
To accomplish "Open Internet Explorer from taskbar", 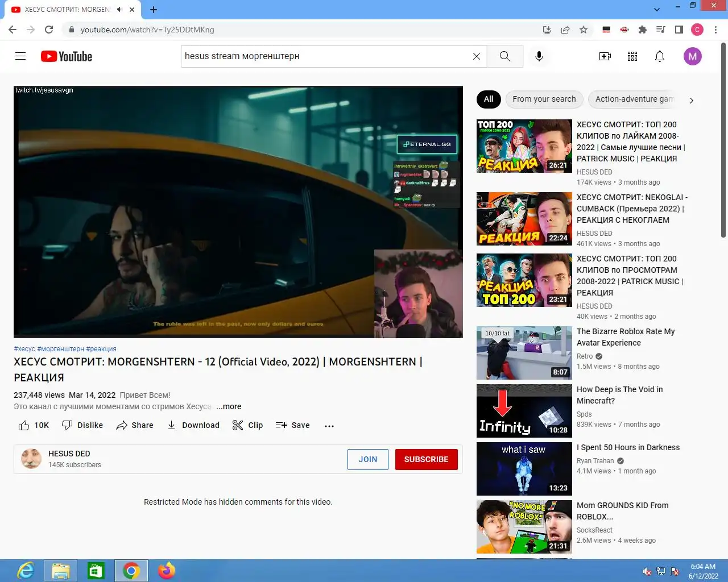I will (25, 571).
